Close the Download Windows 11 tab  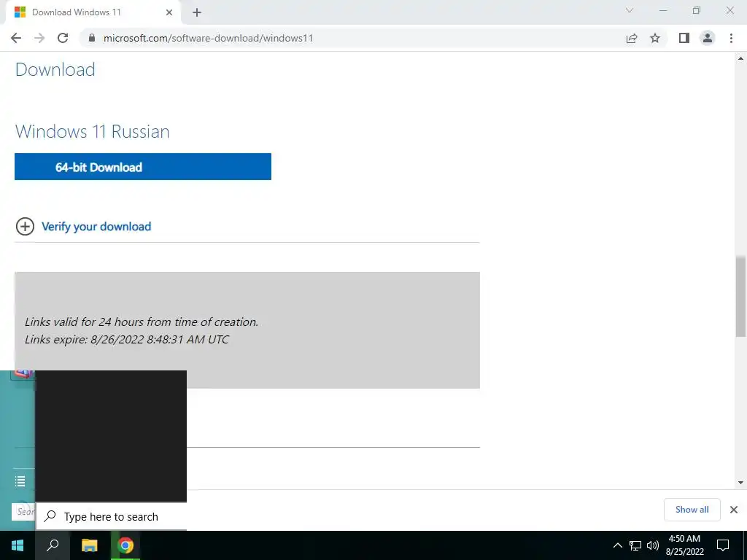tap(169, 12)
